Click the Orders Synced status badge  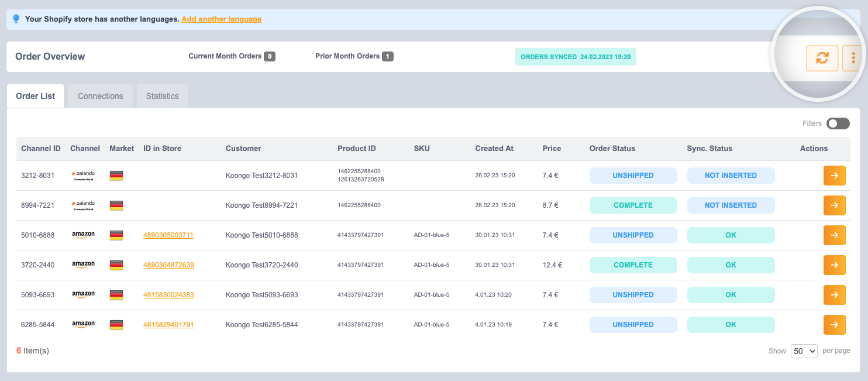tap(575, 57)
